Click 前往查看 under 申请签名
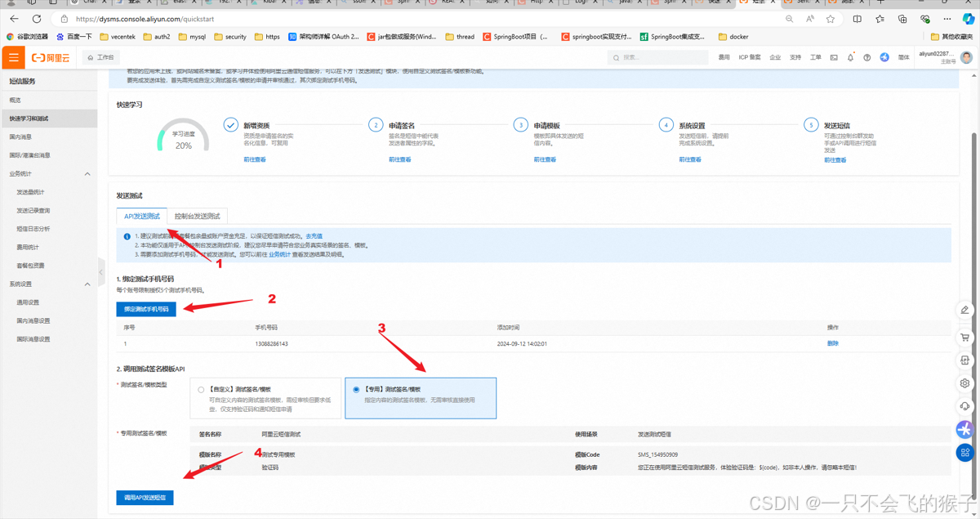 [400, 160]
